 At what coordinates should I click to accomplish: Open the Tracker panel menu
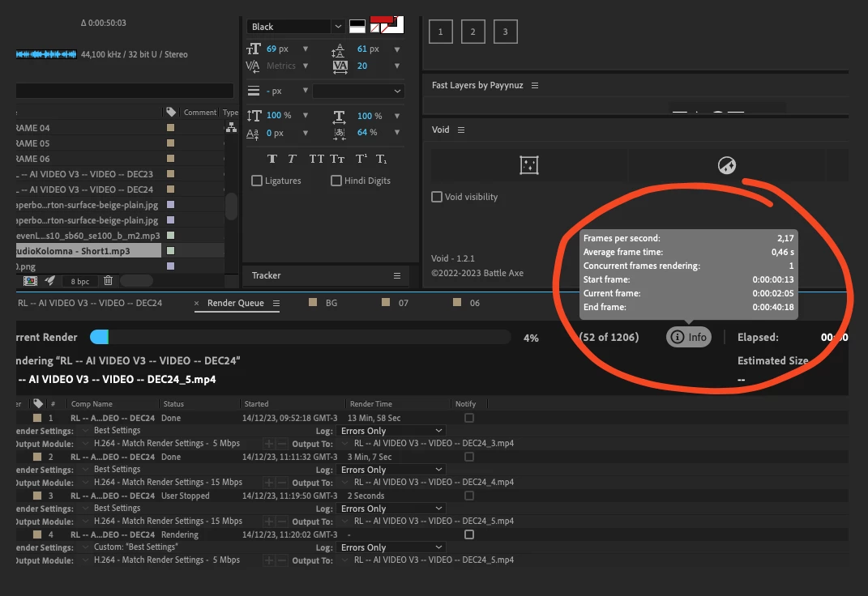tap(397, 275)
